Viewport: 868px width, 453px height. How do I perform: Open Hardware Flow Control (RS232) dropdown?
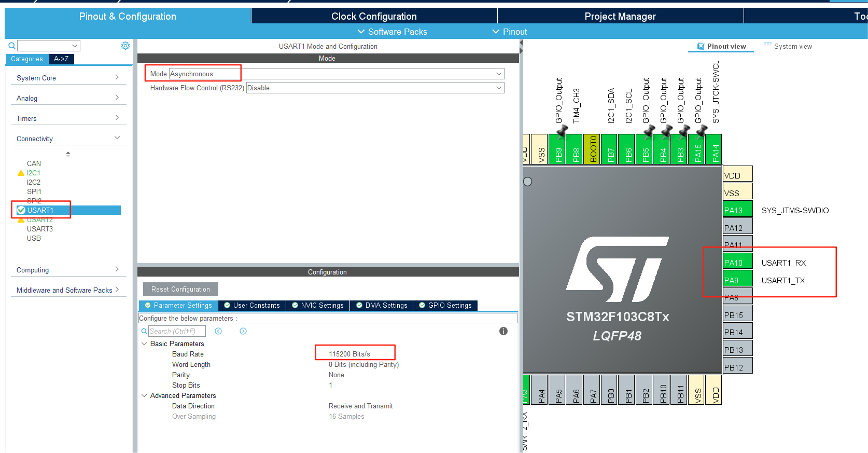pyautogui.click(x=375, y=88)
